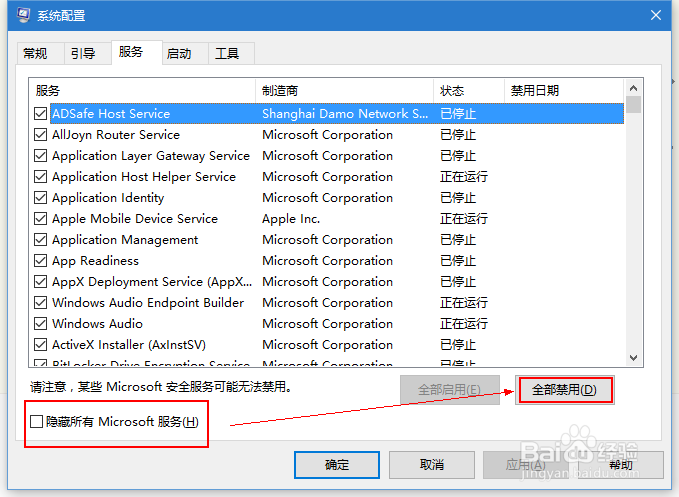679x497 pixels.
Task: Select the ADSafe Host Service row name
Action: click(111, 114)
